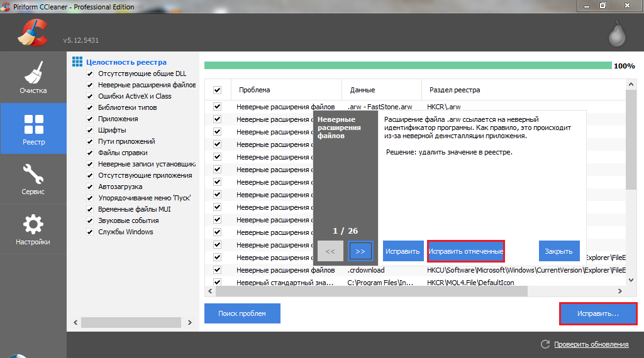Click the results horizontal scrollbar thumb

click(x=372, y=291)
